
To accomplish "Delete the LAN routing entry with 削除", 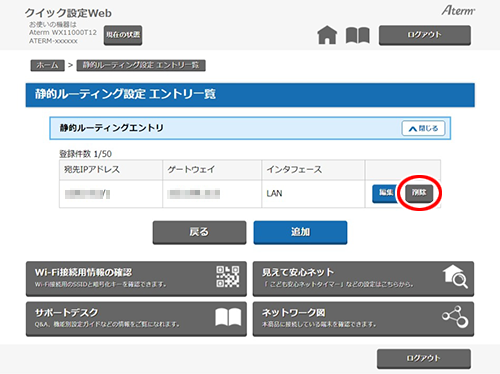I will pos(419,193).
